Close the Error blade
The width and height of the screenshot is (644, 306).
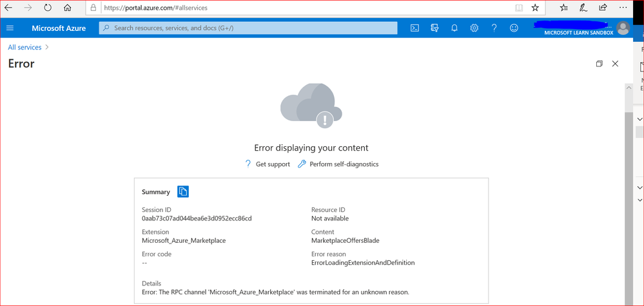pyautogui.click(x=615, y=64)
